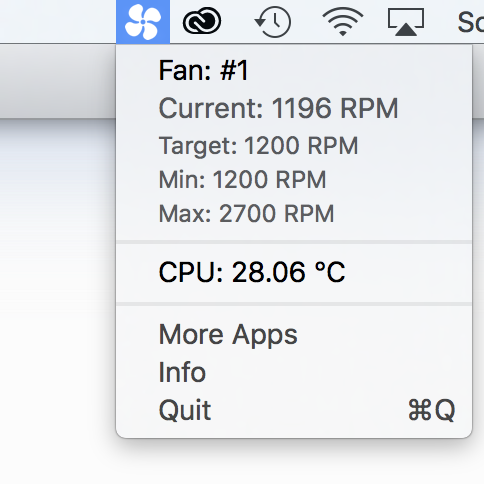Image resolution: width=484 pixels, height=484 pixels.
Task: Choose Quit from the fan menu
Action: (294, 410)
